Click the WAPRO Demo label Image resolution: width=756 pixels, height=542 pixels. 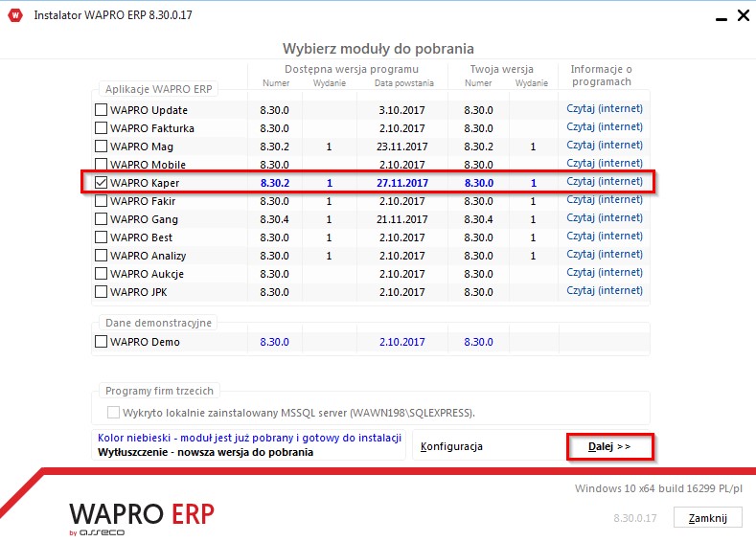tap(145, 342)
